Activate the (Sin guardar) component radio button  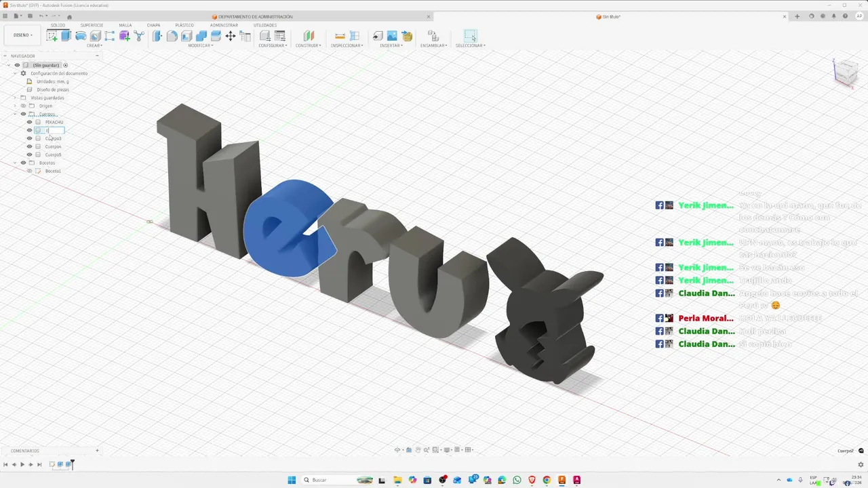coord(66,65)
